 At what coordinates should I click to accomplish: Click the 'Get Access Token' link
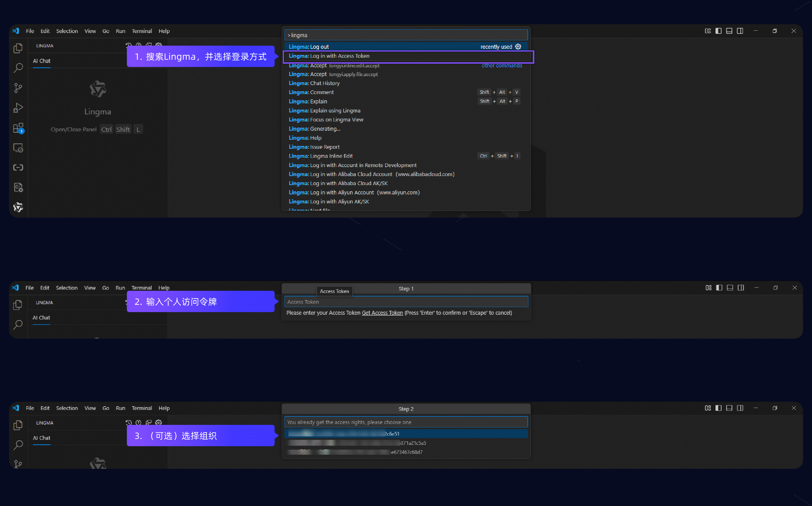pyautogui.click(x=382, y=312)
